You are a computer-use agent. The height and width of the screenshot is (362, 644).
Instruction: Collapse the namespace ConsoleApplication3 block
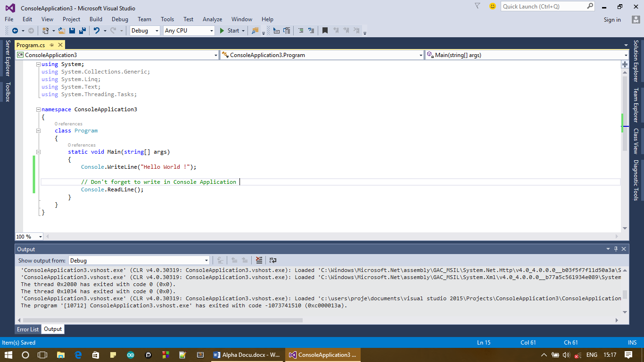tap(38, 109)
